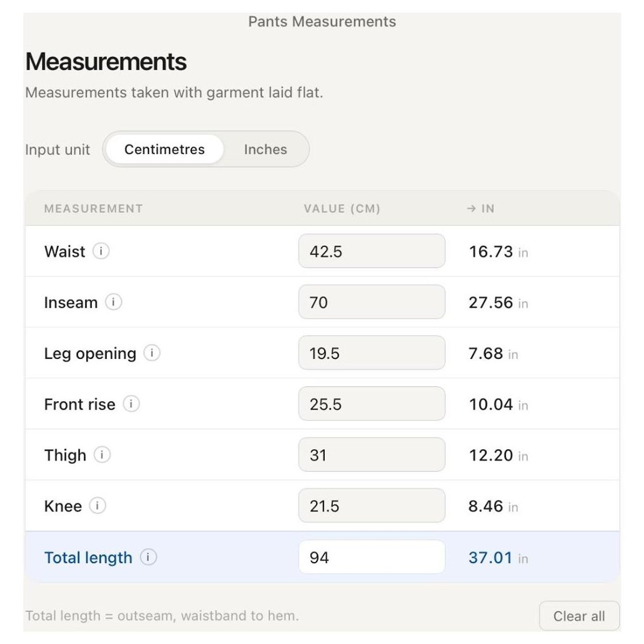Screen dimensions: 644x644
Task: Focus the Total length value field
Action: pyautogui.click(x=372, y=557)
